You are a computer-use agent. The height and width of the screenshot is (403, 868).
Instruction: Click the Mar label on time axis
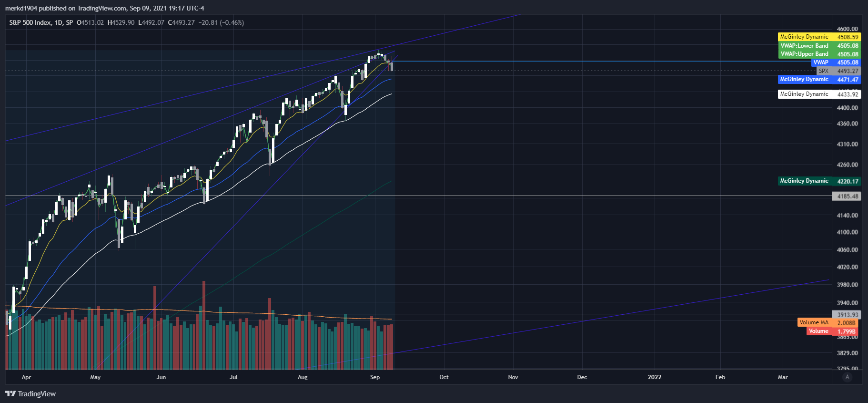pos(783,377)
